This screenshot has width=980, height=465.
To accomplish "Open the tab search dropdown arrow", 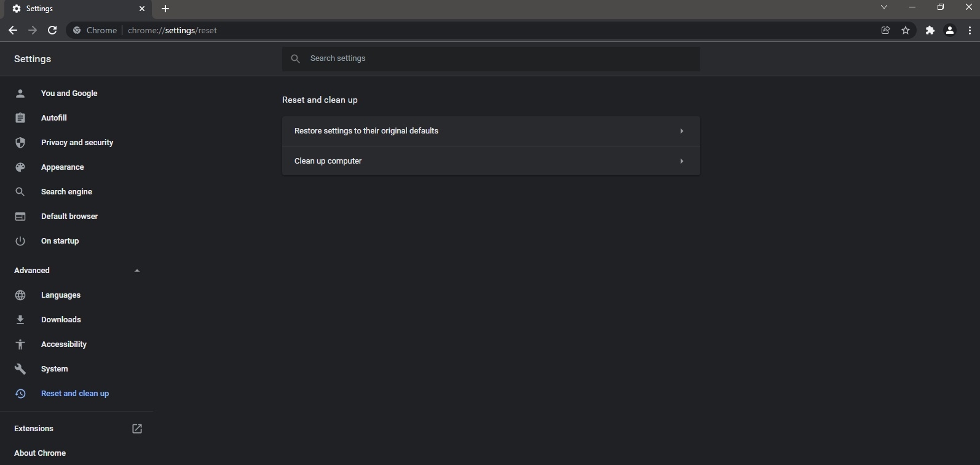I will (x=884, y=7).
